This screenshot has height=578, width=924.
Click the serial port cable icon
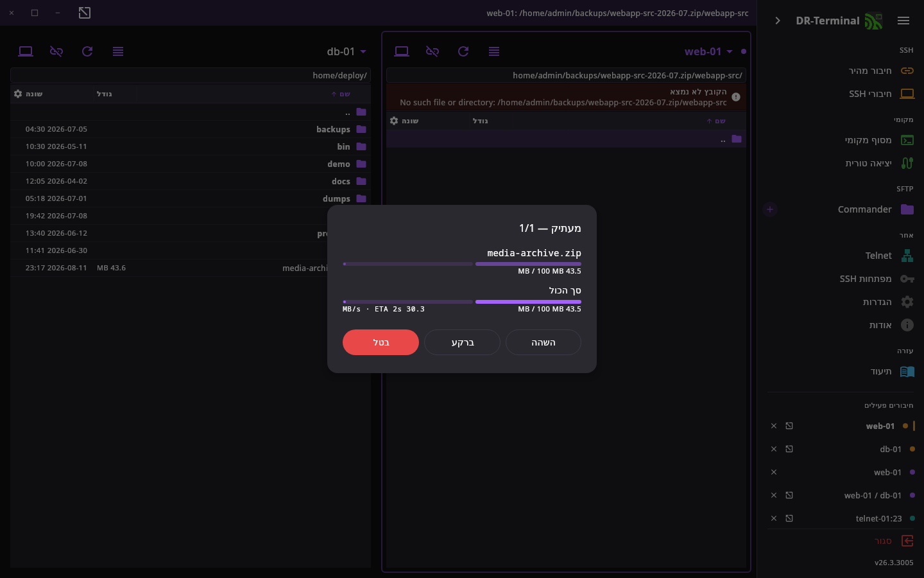(907, 163)
